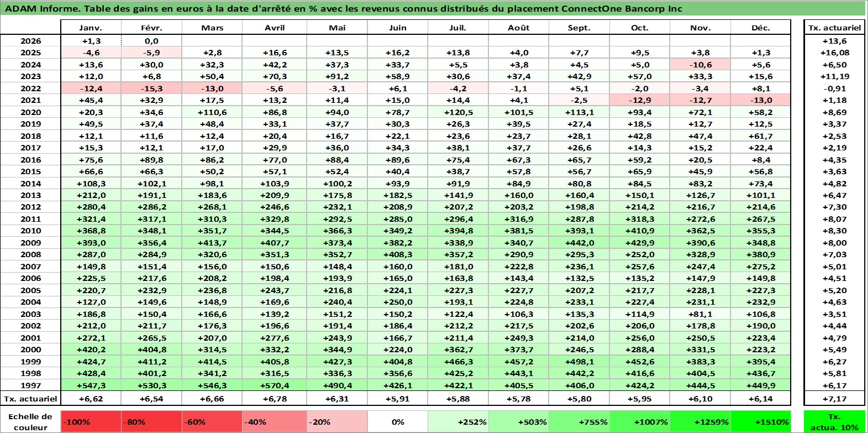Click the Août column header
868x433 pixels.
[x=519, y=28]
